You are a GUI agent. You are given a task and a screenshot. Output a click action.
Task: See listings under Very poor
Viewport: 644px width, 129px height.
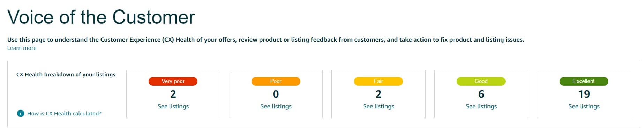click(173, 106)
